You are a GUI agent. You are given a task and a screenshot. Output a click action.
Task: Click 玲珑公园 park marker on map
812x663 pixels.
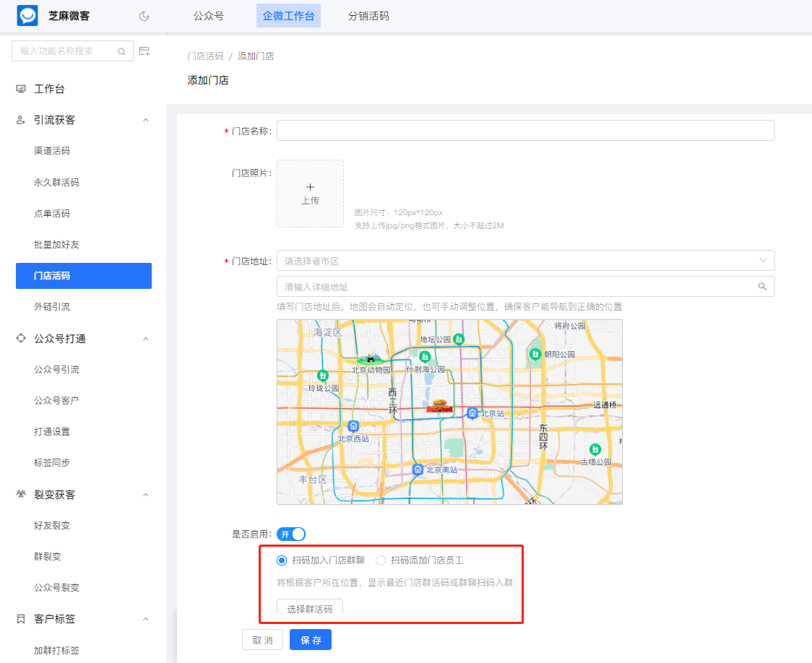pos(323,376)
